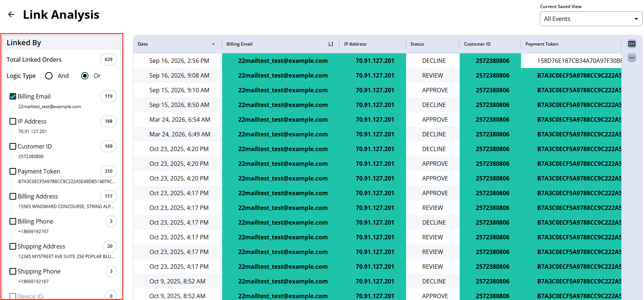
Task: Click the linked email value 22mailtest_test@example.com in sidebar
Action: pos(50,107)
